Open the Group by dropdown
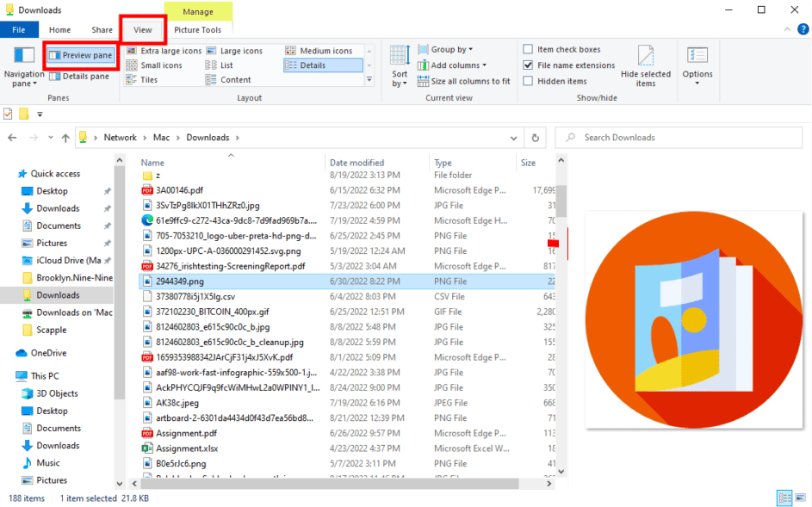Viewport: 812px width, 507px height. coord(445,49)
